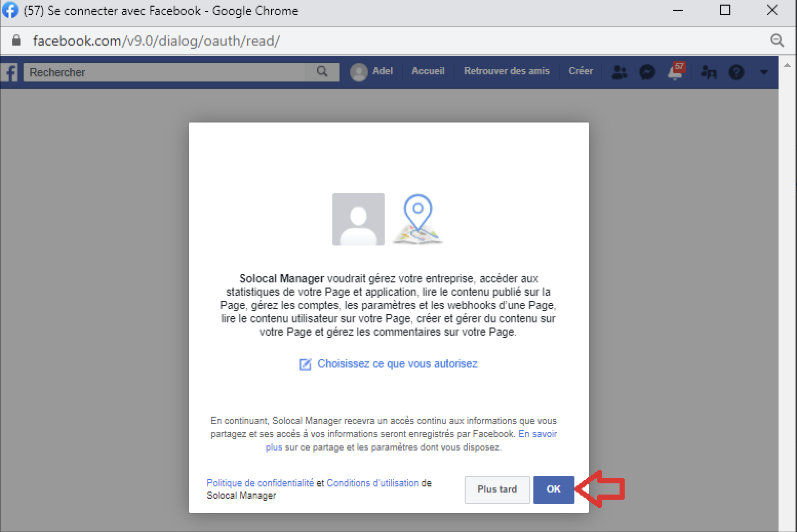Open Retrouver des amis

click(506, 71)
